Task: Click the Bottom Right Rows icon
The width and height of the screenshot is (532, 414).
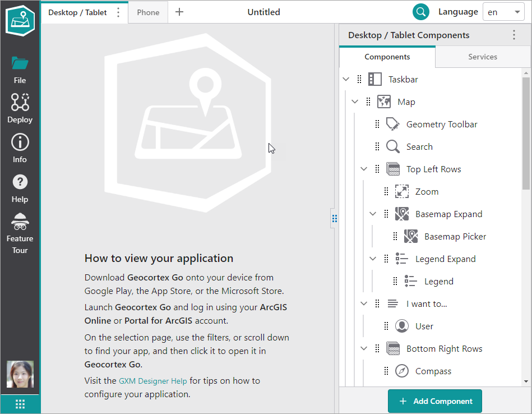Action: (393, 348)
